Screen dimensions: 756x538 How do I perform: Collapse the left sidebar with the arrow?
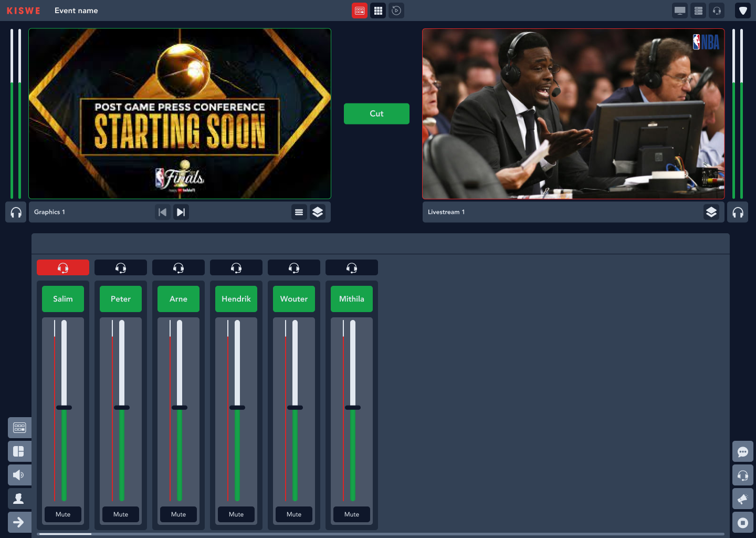coord(19,522)
